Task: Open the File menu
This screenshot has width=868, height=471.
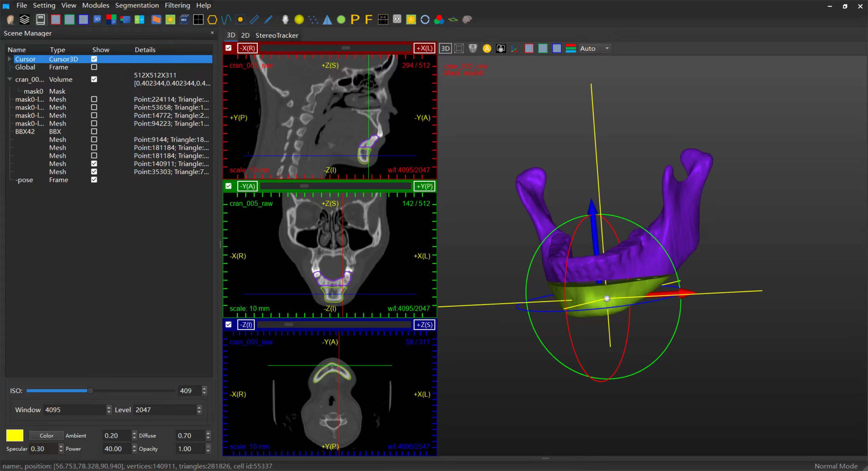Action: (22, 5)
